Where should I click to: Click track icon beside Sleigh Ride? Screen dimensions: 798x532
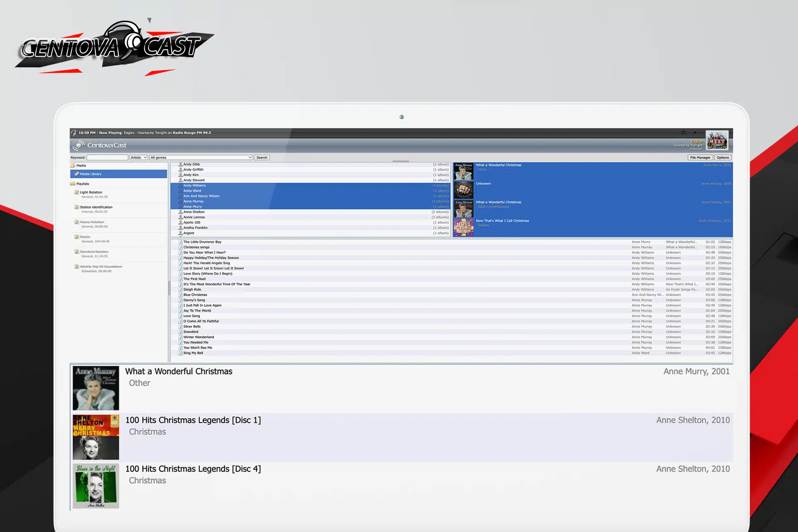pos(181,290)
